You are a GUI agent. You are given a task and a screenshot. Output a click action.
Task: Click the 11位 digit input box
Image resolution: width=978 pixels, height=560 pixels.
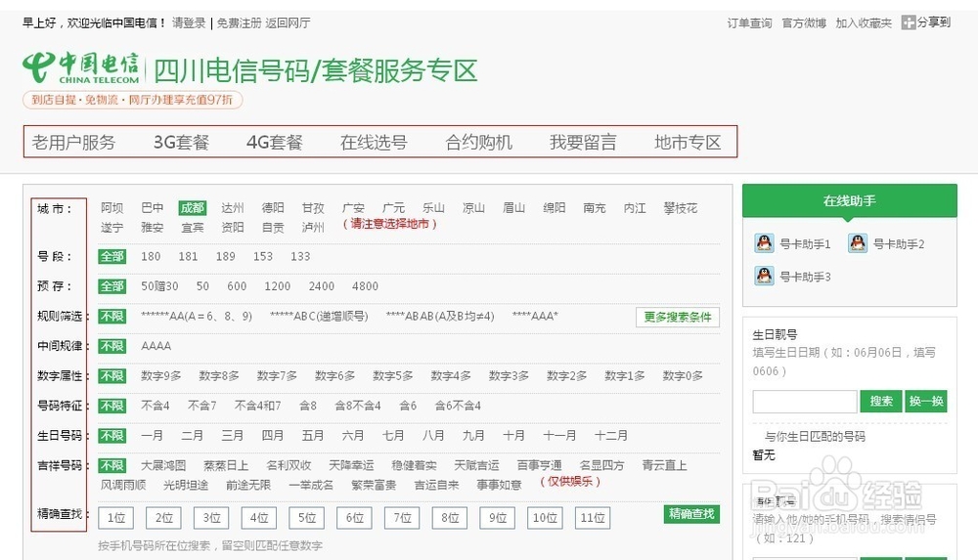(x=593, y=518)
